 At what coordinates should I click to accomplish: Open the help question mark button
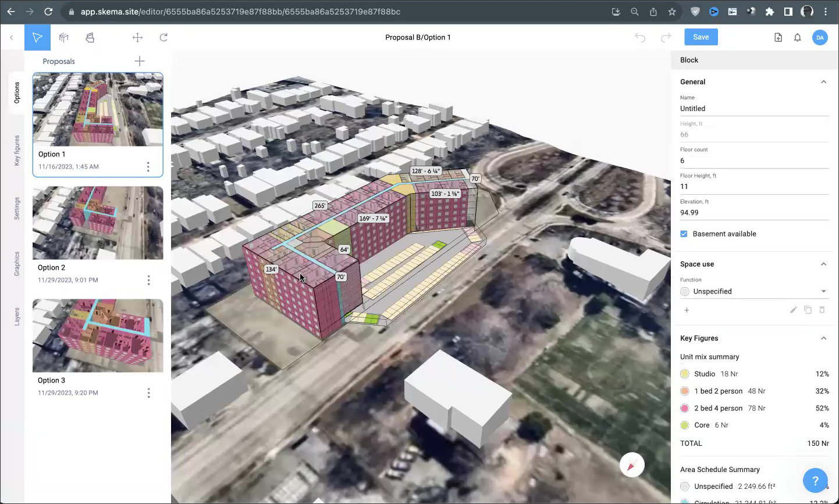point(815,480)
